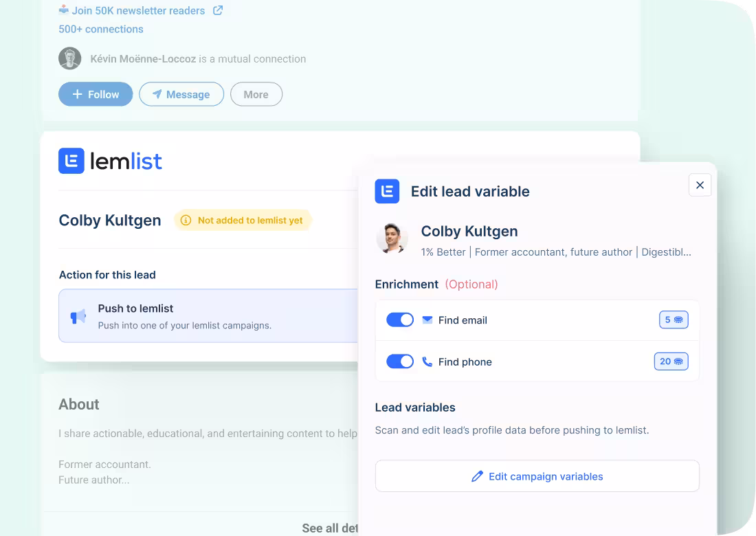Click the 5 credits badge for email
756x536 pixels.
point(673,320)
